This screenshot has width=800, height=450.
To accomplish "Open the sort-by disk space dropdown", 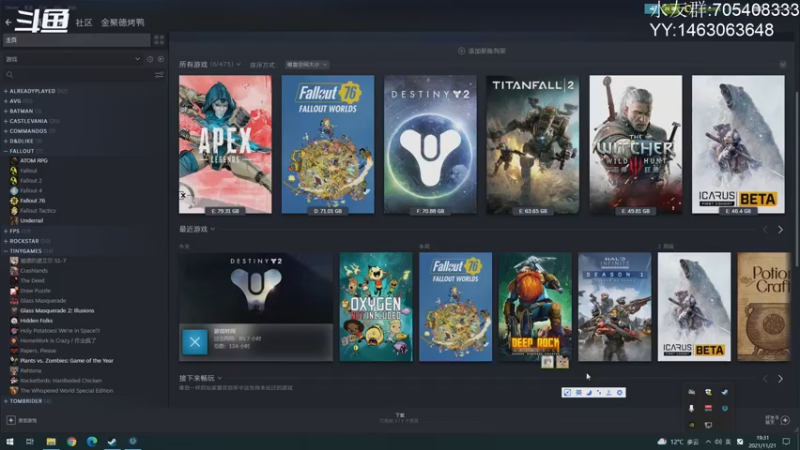I will [x=307, y=65].
